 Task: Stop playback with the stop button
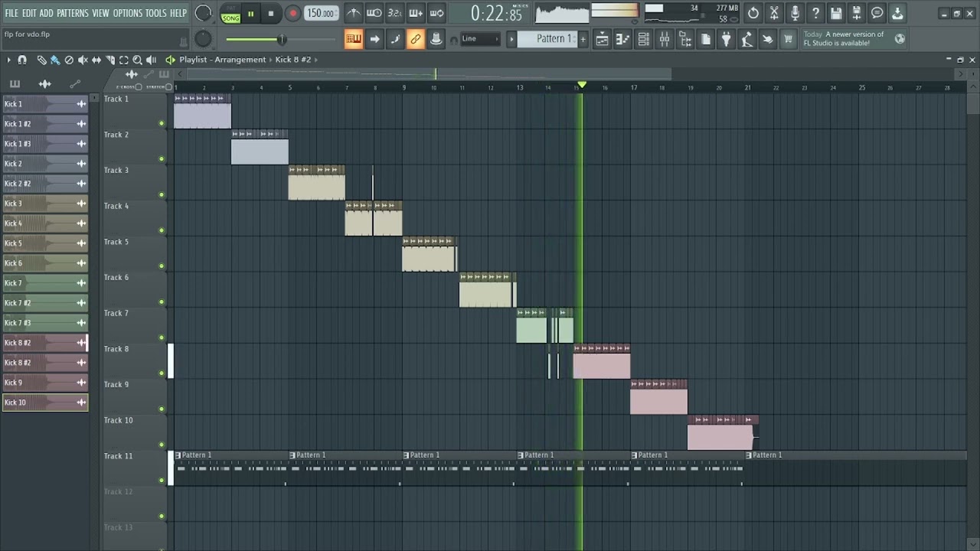tap(271, 14)
